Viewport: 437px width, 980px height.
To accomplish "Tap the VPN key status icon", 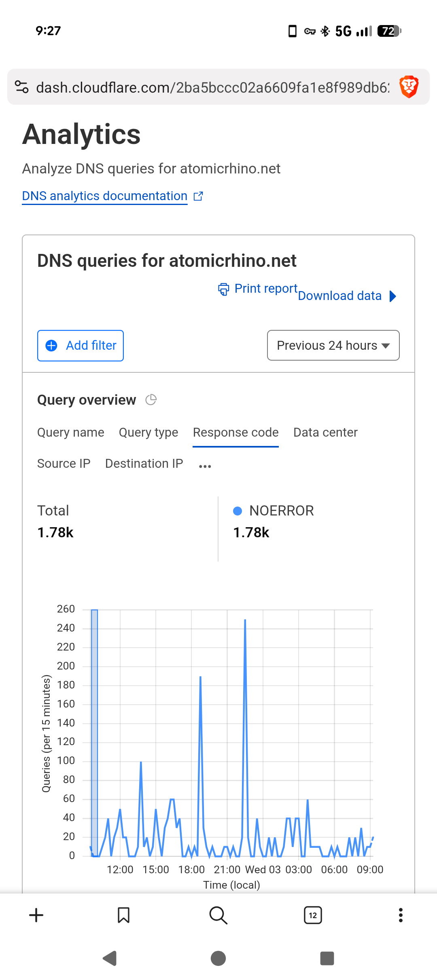I will [x=310, y=31].
